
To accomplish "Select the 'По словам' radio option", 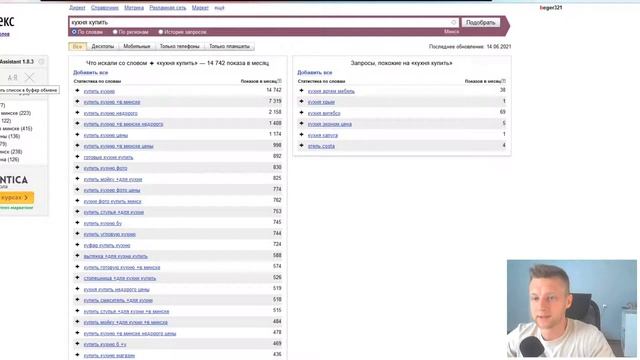I will 74,31.
